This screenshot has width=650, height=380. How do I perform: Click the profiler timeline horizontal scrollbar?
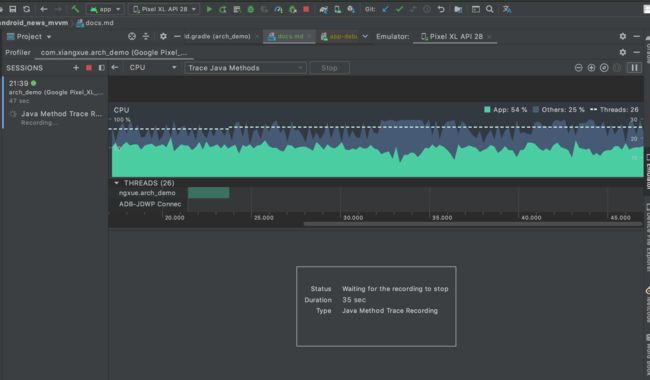tap(473, 224)
